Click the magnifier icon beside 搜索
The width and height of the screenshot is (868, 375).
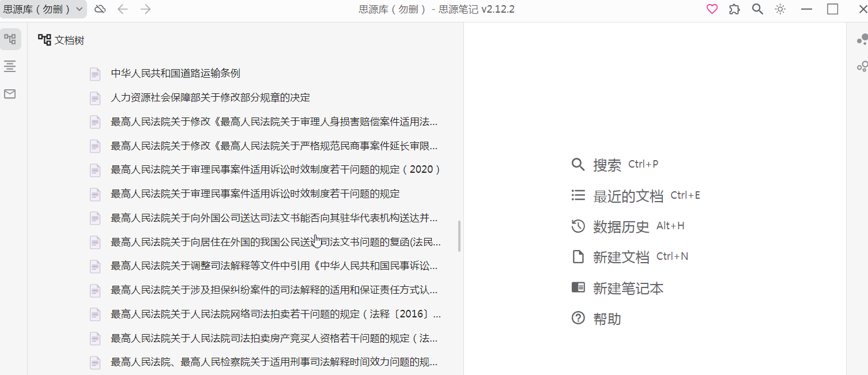578,165
